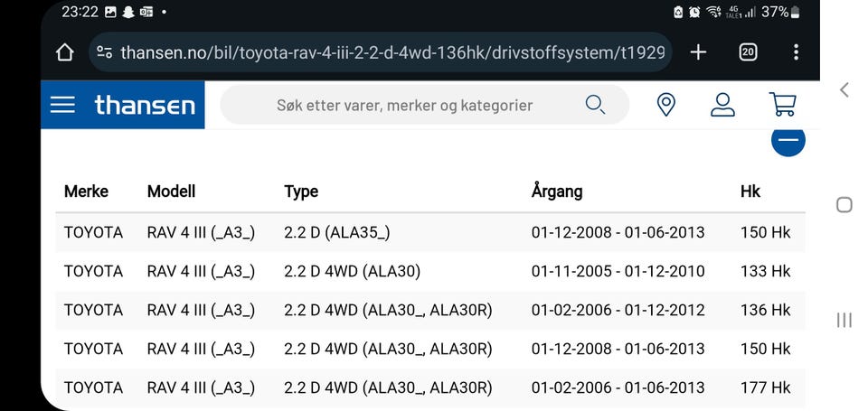Choose the 177 Hk RAV 4 row
The image size is (868, 411).
click(x=430, y=388)
